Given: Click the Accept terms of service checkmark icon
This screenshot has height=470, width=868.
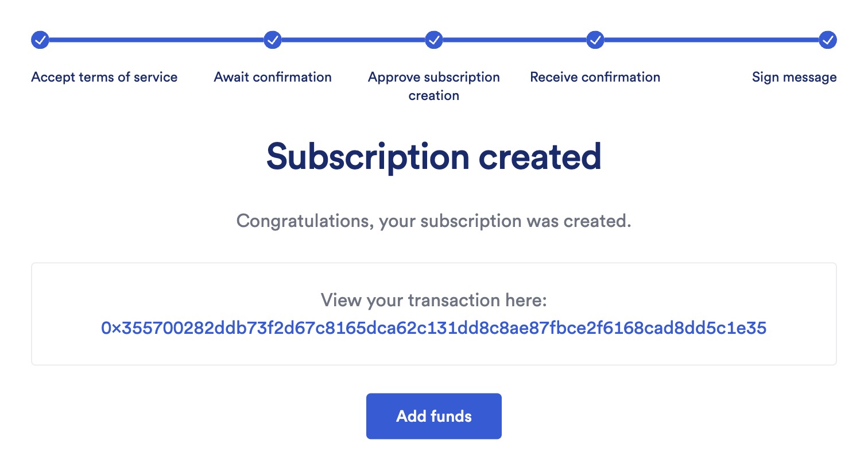Looking at the screenshot, I should pos(40,40).
